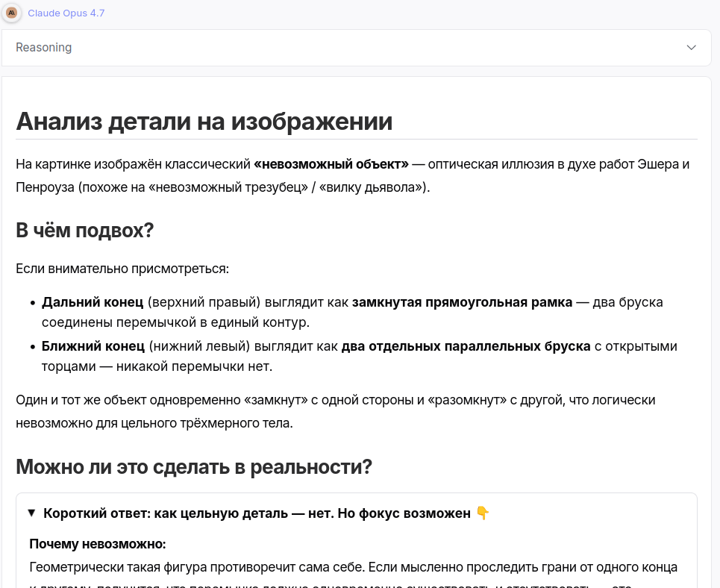This screenshot has width=720, height=588.
Task: Expand the Reasoning section chevron
Action: coord(691,48)
